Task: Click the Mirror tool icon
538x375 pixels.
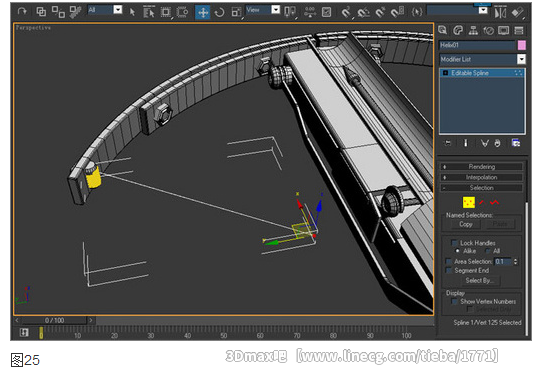Action: tap(500, 13)
